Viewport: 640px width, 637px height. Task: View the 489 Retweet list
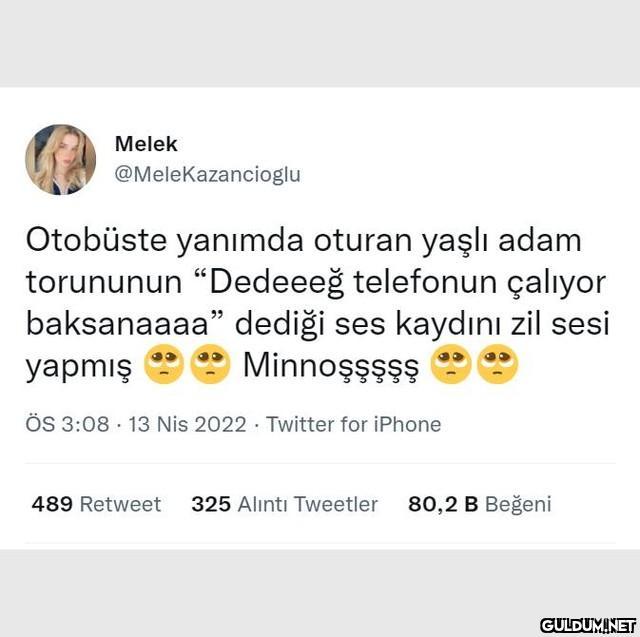[x=96, y=504]
